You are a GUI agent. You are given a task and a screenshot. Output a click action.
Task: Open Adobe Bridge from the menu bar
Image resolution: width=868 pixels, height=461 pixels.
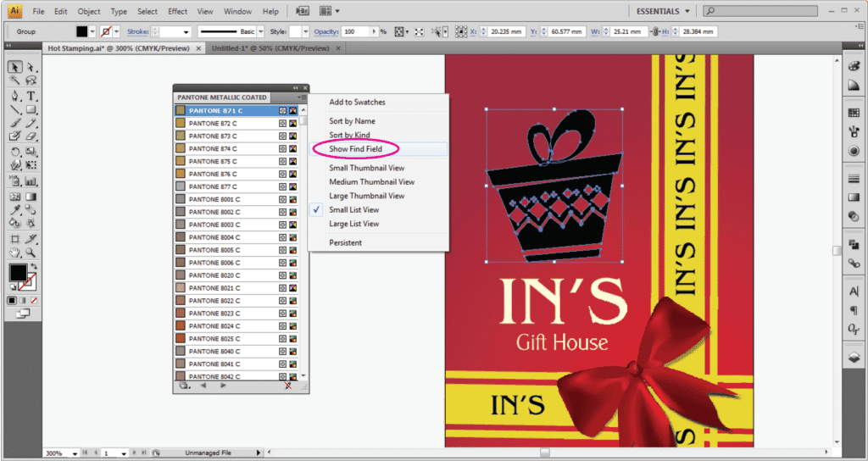point(303,11)
